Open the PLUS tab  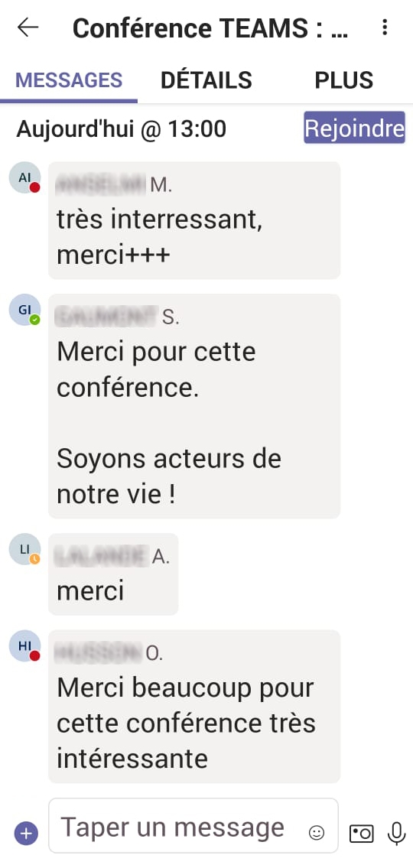pyautogui.click(x=344, y=80)
